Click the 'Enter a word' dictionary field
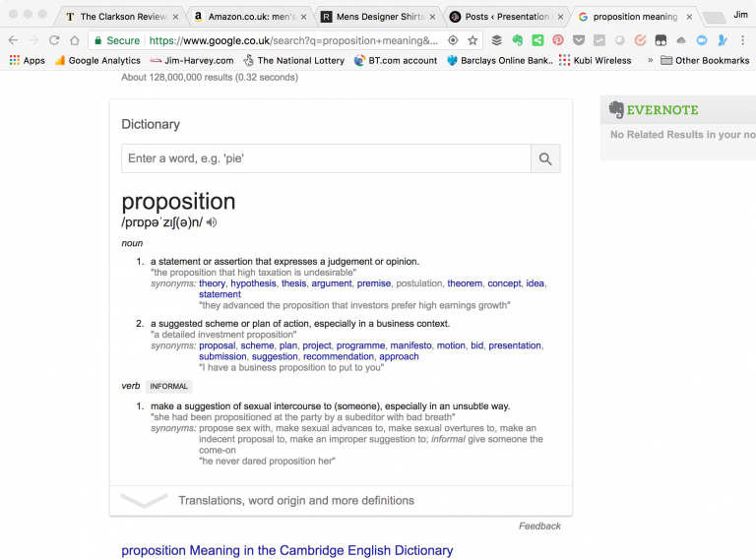Image resolution: width=756 pixels, height=560 pixels. tap(325, 158)
